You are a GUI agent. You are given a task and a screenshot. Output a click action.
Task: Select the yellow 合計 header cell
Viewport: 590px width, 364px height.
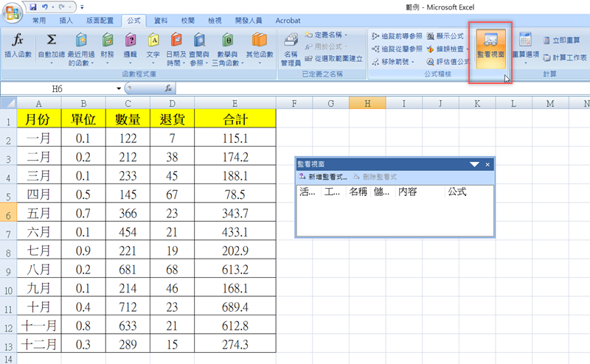click(x=235, y=119)
